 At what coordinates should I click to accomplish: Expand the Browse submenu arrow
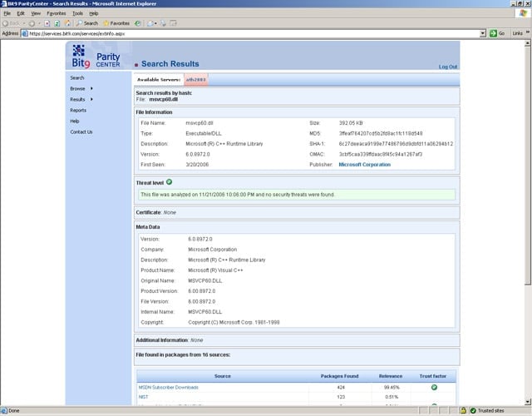click(x=91, y=88)
